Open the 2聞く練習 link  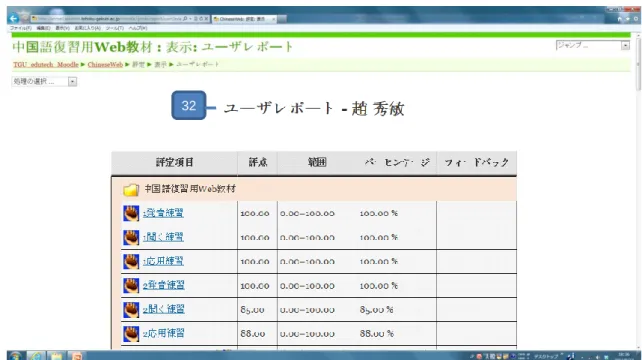(x=163, y=310)
